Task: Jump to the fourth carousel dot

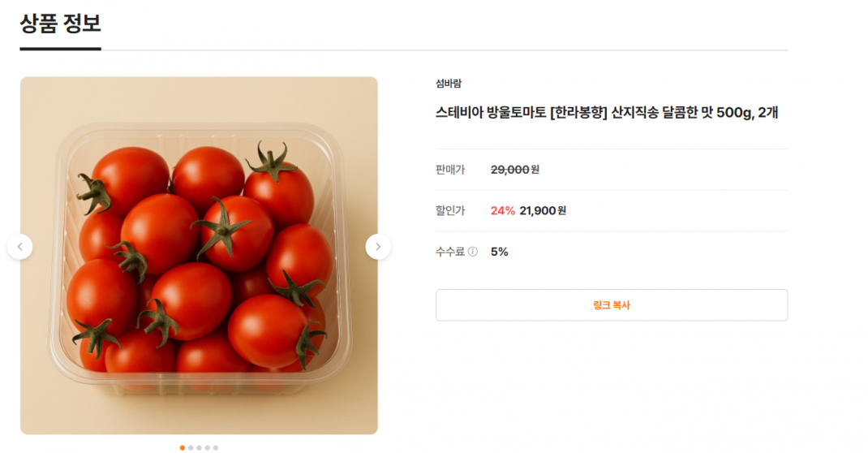Action: coord(208,447)
